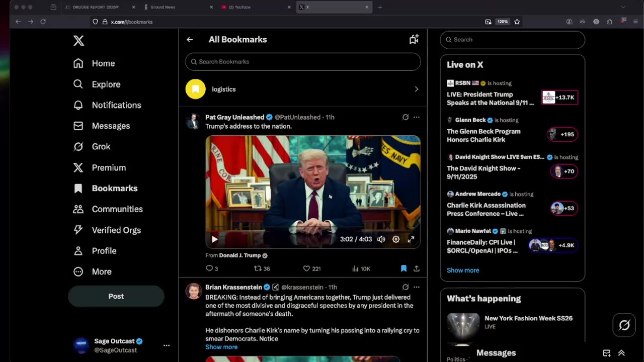This screenshot has width=644, height=362.
Task: Click Show more under Live on X
Action: click(x=463, y=270)
